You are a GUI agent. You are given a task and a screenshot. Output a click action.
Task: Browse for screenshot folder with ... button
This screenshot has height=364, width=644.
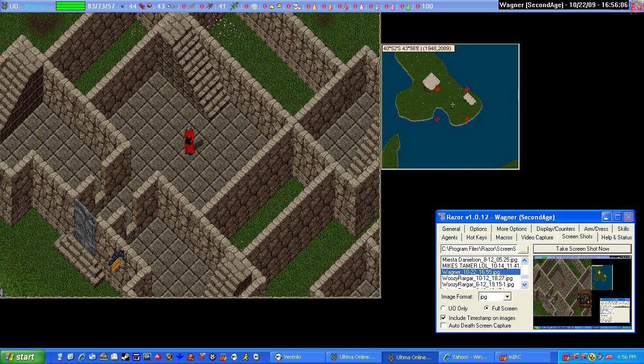click(523, 249)
